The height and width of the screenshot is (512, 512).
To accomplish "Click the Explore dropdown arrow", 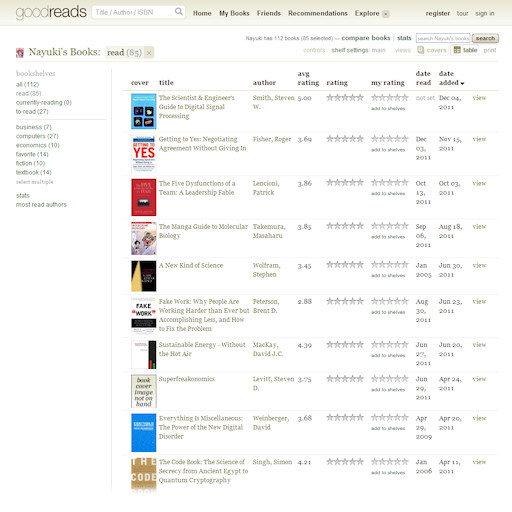I will pos(386,14).
